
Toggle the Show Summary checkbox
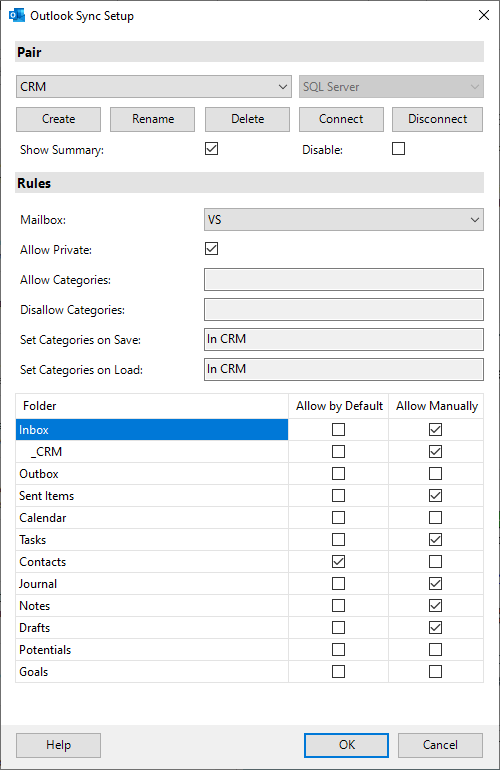pos(212,149)
